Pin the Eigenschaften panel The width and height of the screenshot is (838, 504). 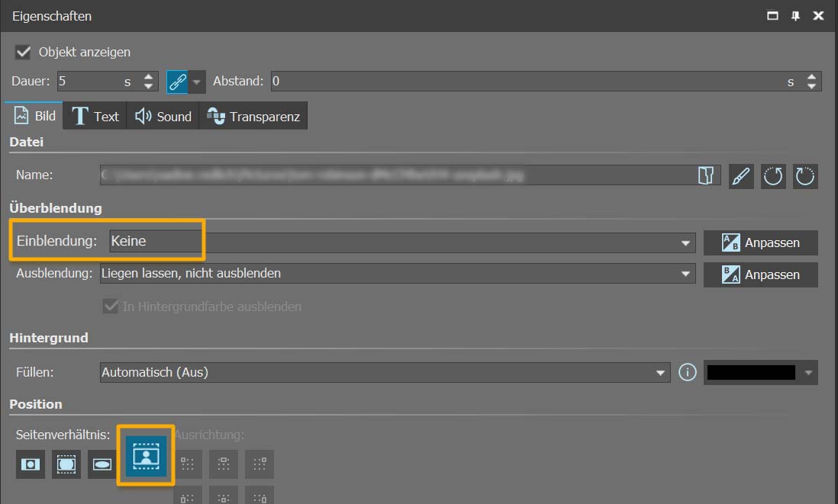(794, 16)
